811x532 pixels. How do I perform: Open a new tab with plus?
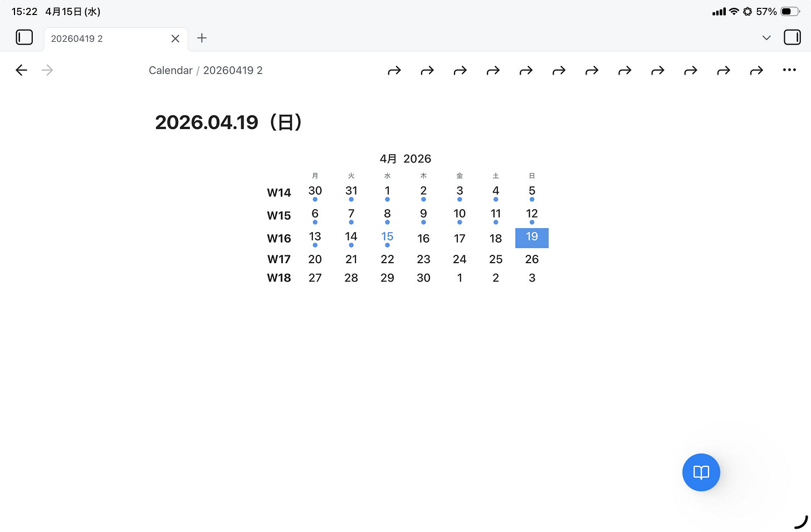(202, 38)
